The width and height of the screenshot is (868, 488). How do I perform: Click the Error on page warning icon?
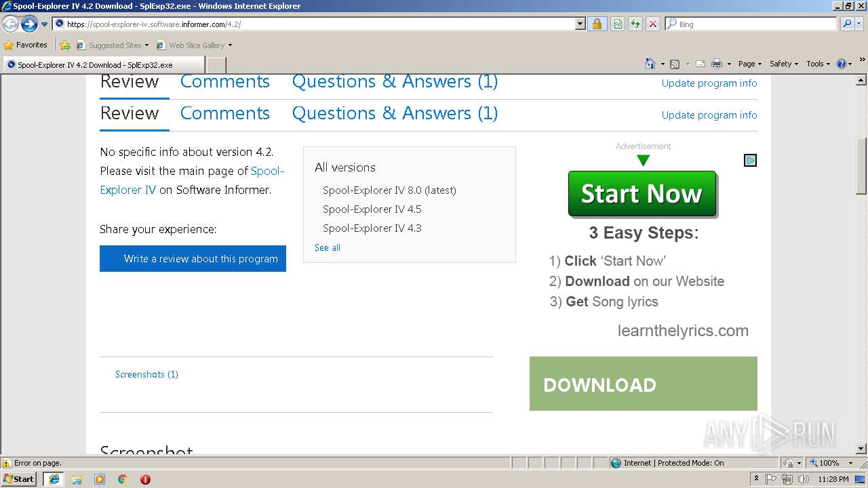click(7, 463)
